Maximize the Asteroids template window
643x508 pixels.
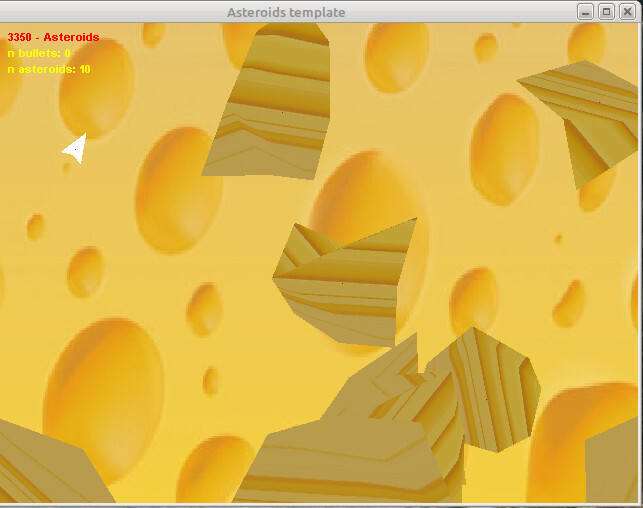607,12
